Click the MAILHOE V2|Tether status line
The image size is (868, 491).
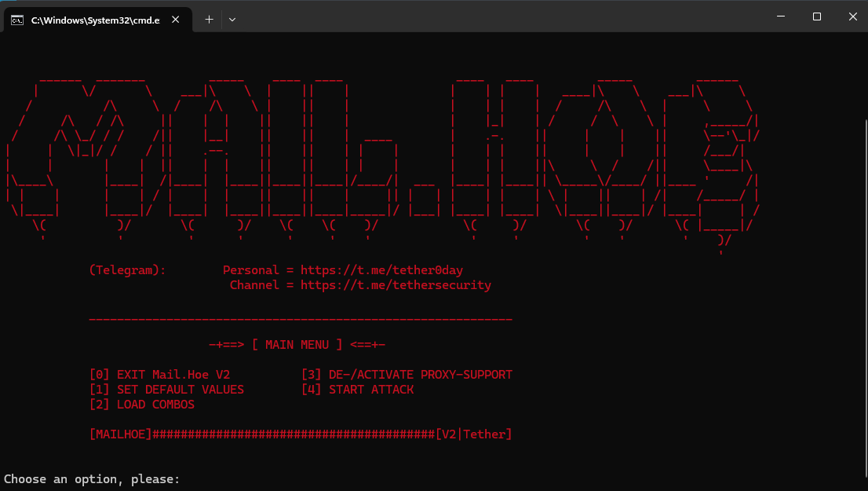click(x=301, y=434)
